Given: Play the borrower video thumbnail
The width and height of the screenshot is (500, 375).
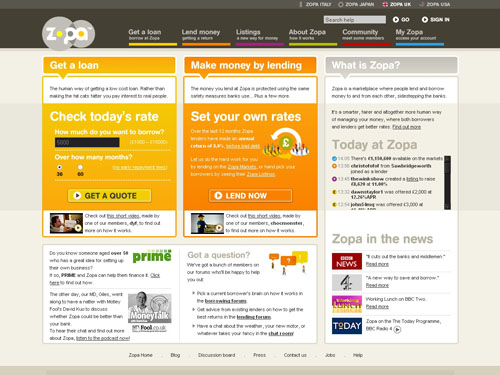Looking at the screenshot, I should tap(66, 223).
